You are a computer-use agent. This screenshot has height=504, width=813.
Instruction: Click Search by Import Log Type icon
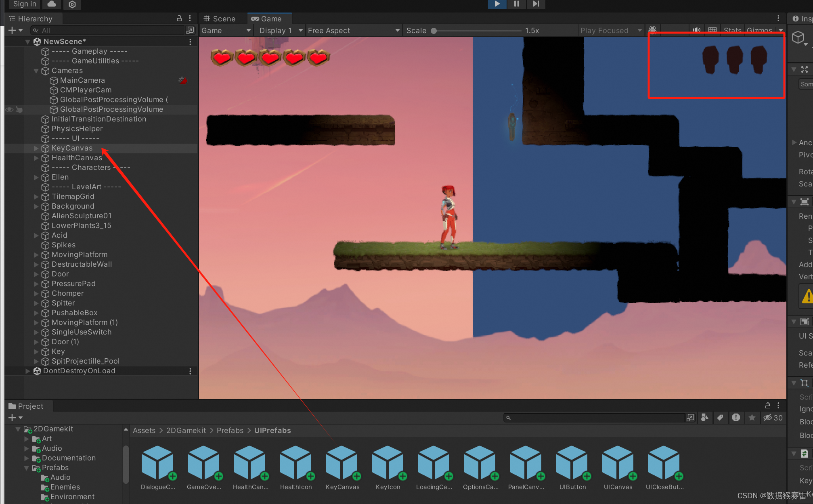(736, 418)
